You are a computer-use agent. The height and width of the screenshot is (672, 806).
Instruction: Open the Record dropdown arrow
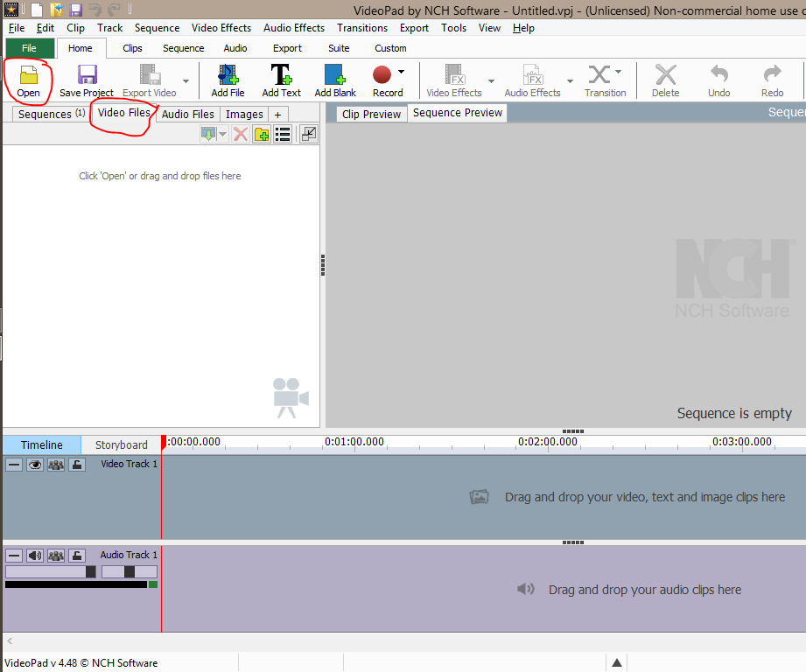(401, 72)
